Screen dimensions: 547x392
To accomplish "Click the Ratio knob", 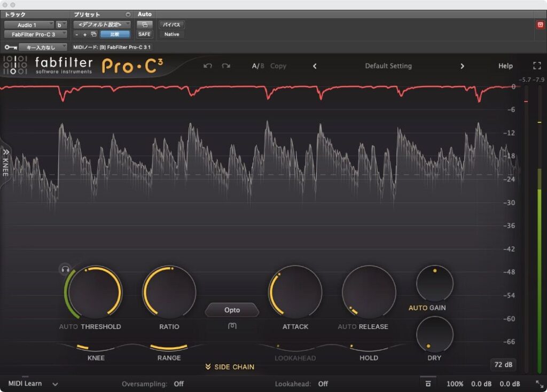I will coord(169,292).
